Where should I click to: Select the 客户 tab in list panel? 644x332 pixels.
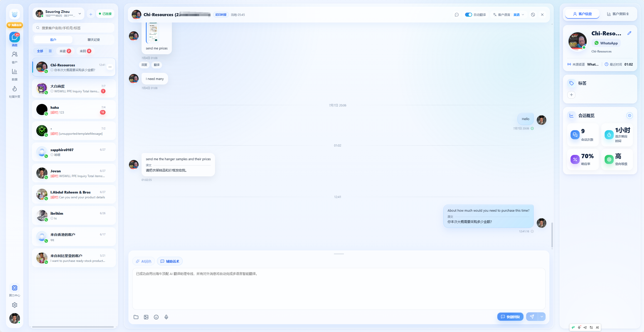[x=53, y=40]
